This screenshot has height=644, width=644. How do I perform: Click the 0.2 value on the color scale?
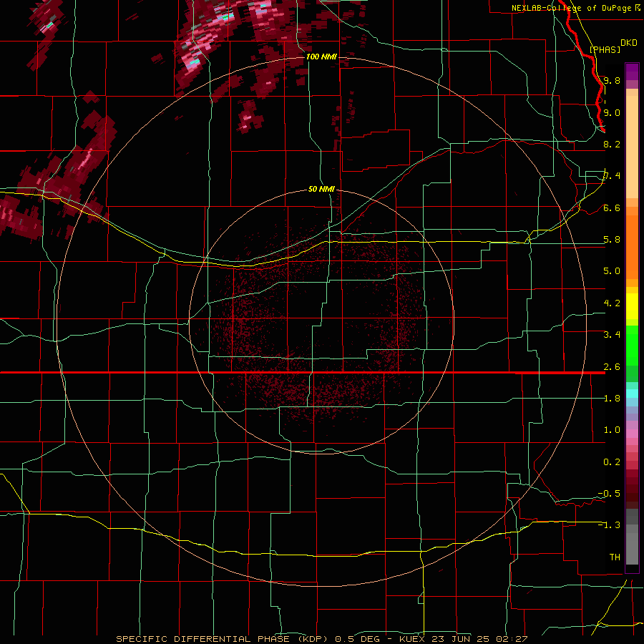pos(612,462)
